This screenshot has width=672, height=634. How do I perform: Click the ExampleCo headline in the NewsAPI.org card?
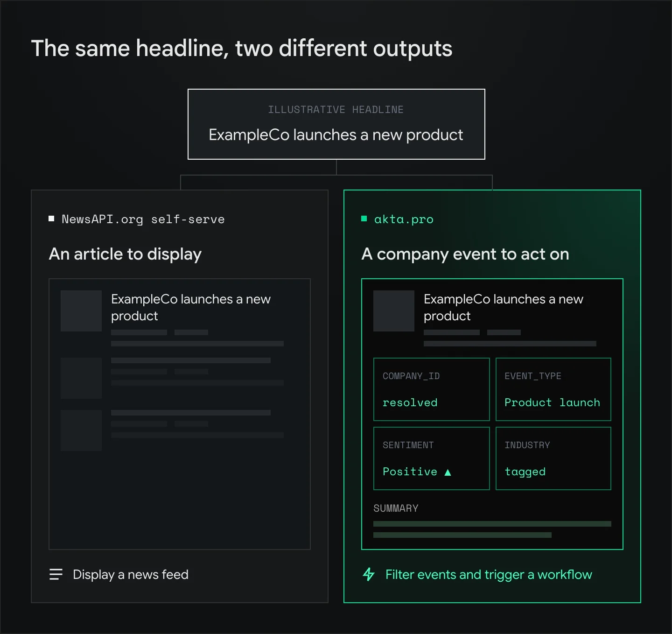tap(191, 307)
